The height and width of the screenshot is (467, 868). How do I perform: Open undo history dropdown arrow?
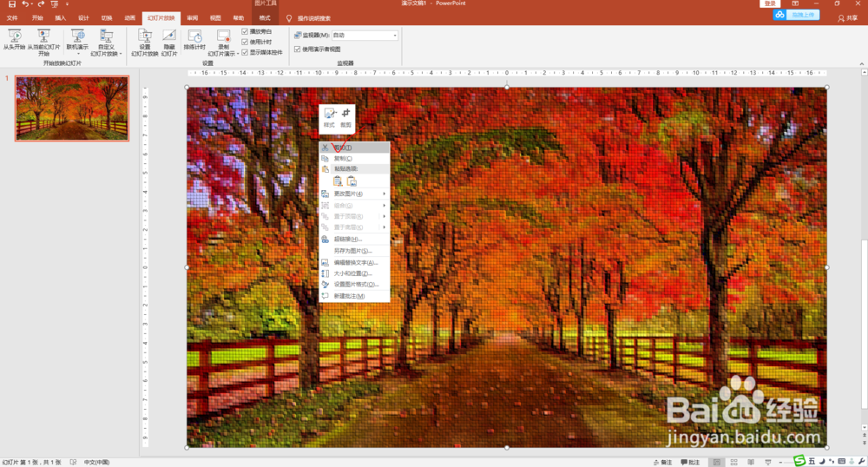tap(31, 3)
